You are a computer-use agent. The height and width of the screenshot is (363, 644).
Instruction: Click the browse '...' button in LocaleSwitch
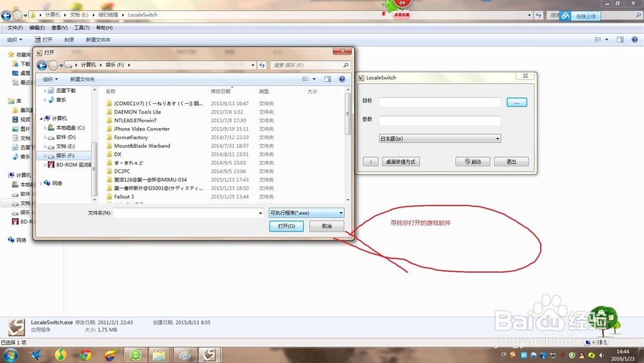516,103
